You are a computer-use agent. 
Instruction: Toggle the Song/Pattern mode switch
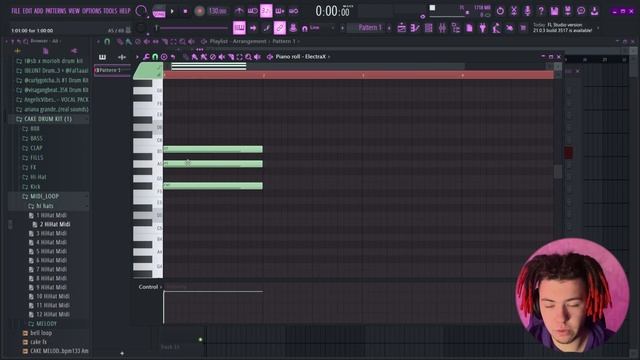point(159,11)
